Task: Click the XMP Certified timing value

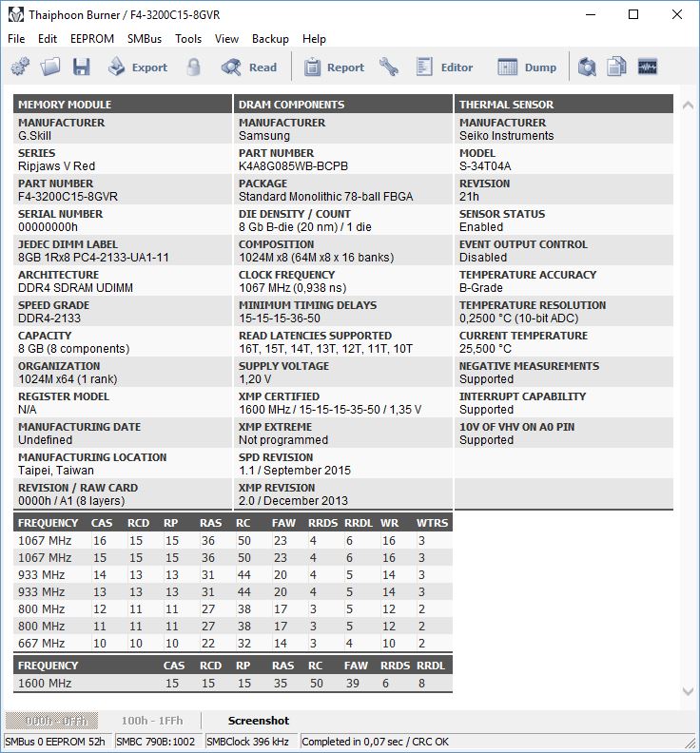Action: coord(330,410)
